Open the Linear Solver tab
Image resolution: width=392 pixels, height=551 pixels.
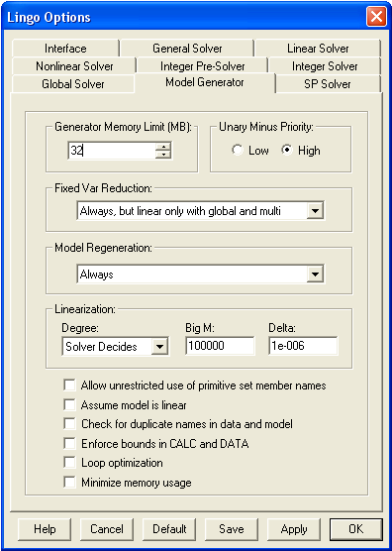tap(318, 49)
